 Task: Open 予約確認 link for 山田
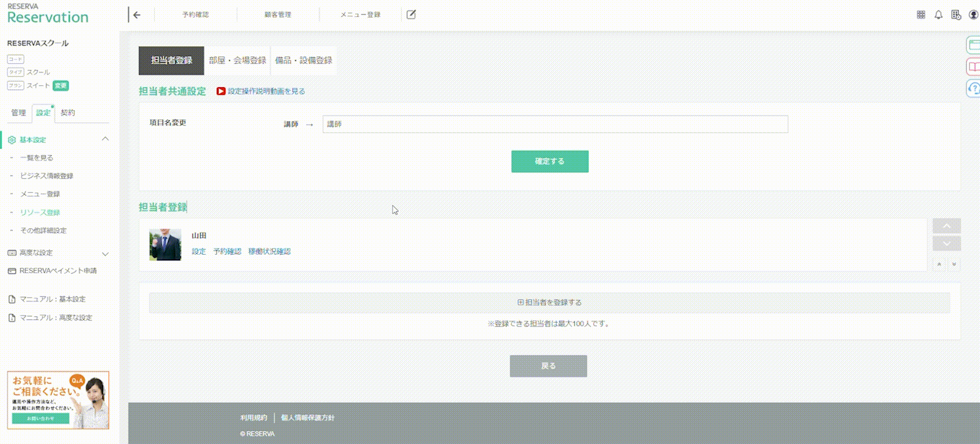click(x=227, y=252)
